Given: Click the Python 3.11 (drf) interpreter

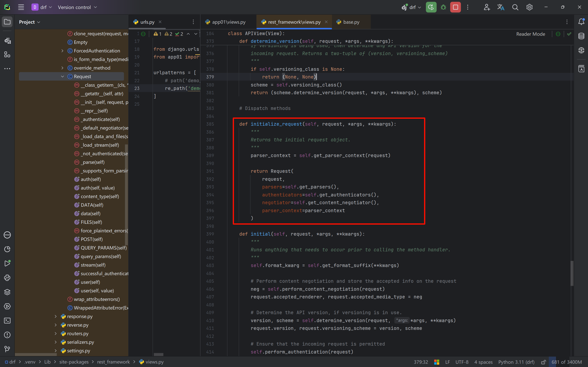Looking at the screenshot, I should pyautogui.click(x=516, y=362).
